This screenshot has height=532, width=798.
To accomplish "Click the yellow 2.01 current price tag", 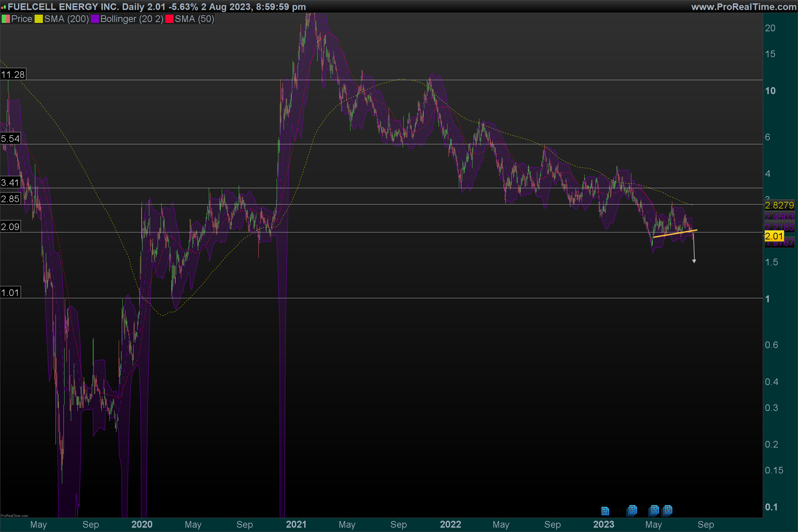I will click(774, 236).
